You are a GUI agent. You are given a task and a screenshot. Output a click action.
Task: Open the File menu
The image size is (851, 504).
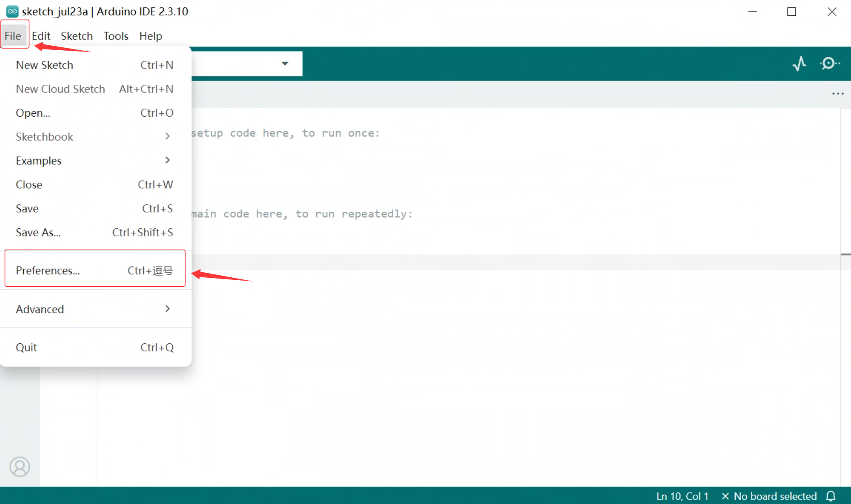point(13,36)
